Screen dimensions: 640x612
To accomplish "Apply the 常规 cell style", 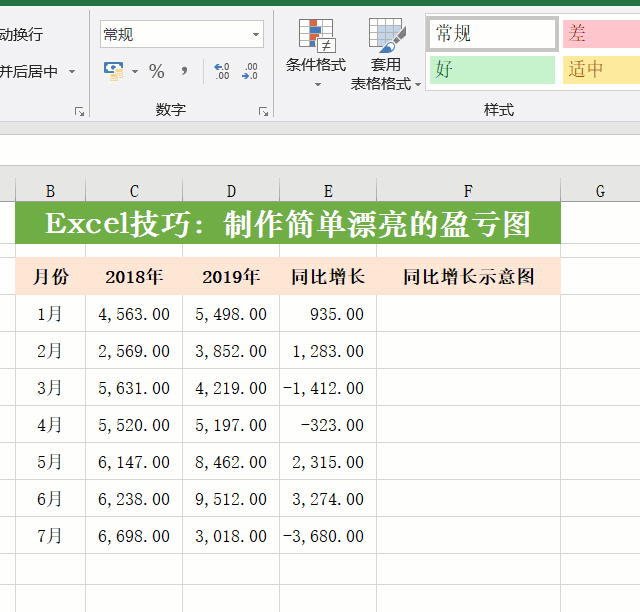I will [492, 34].
